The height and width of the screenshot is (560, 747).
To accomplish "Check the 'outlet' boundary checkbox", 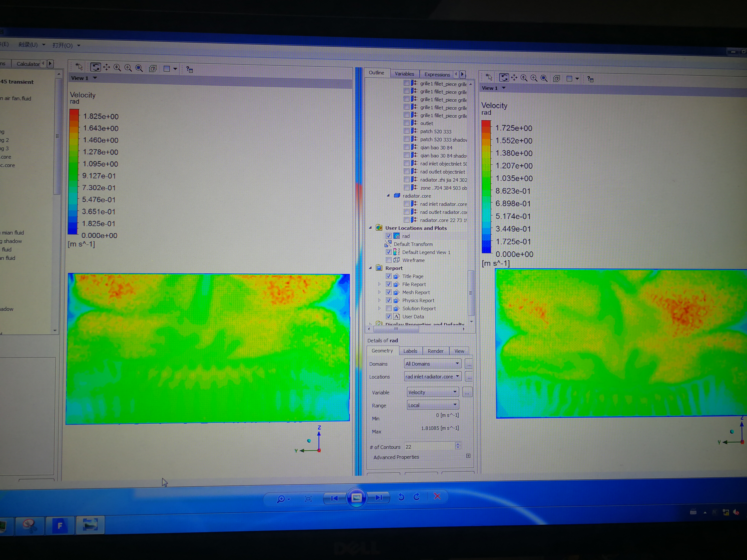I will click(407, 123).
